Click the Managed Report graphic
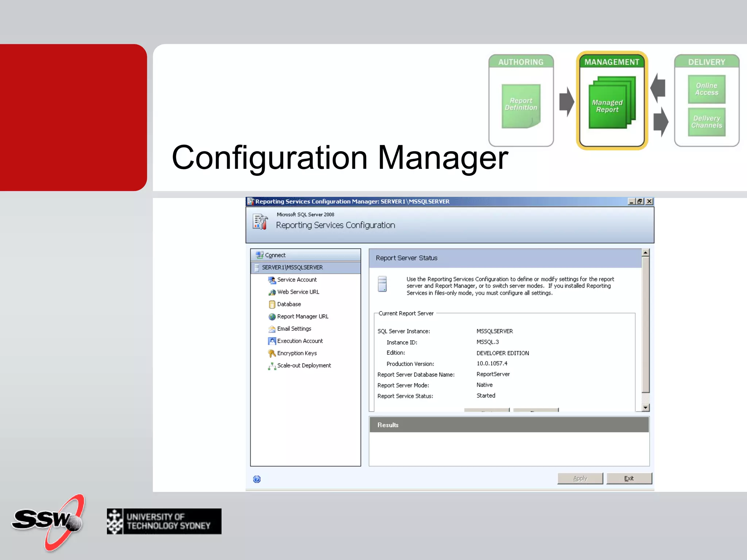The height and width of the screenshot is (560, 747). 612,102
